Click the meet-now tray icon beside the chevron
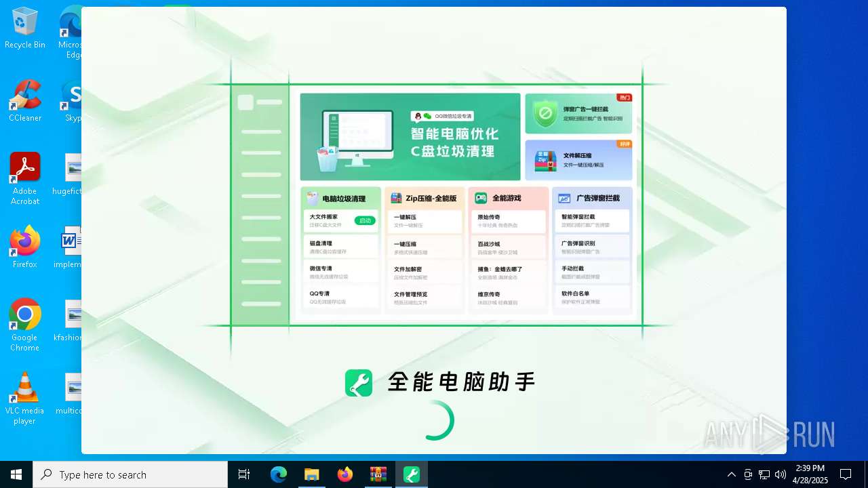Screen dimensions: 868x488 [x=748, y=474]
